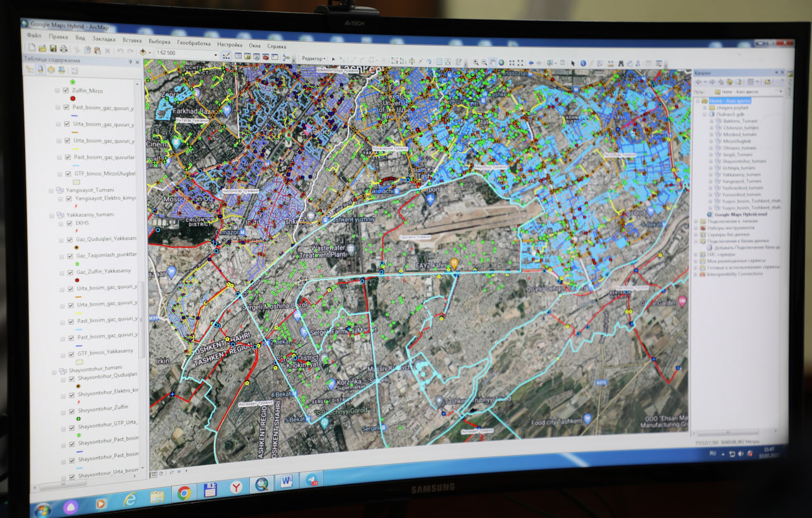Click the Full Extent globe icon

pos(501,62)
